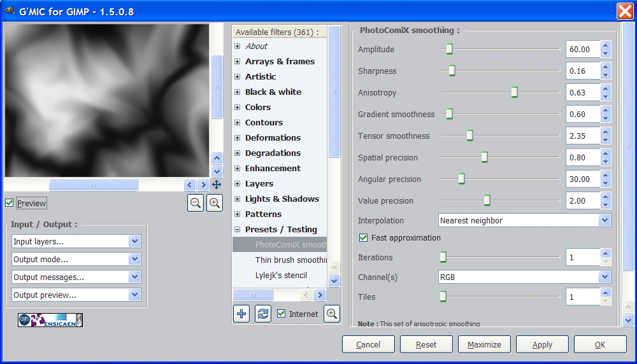Screen dimensions: 637x364
Task: Click the zoom out preview magnifier icon
Action: (x=196, y=202)
